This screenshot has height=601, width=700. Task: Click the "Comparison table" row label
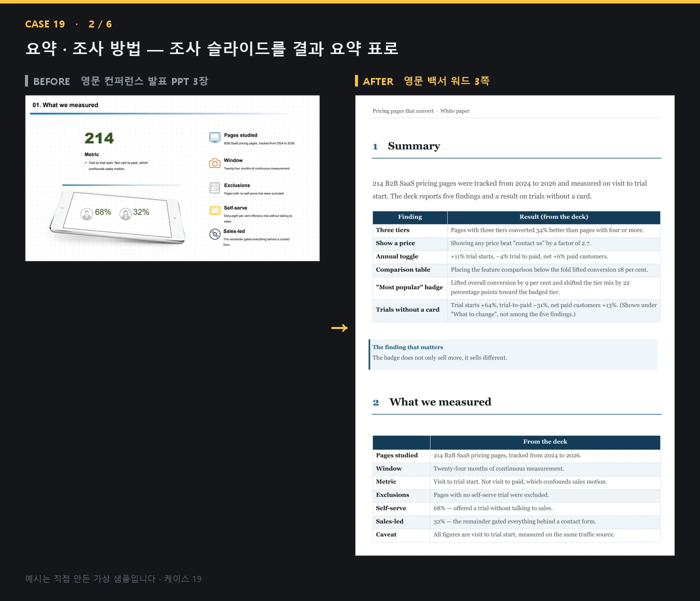[403, 269]
